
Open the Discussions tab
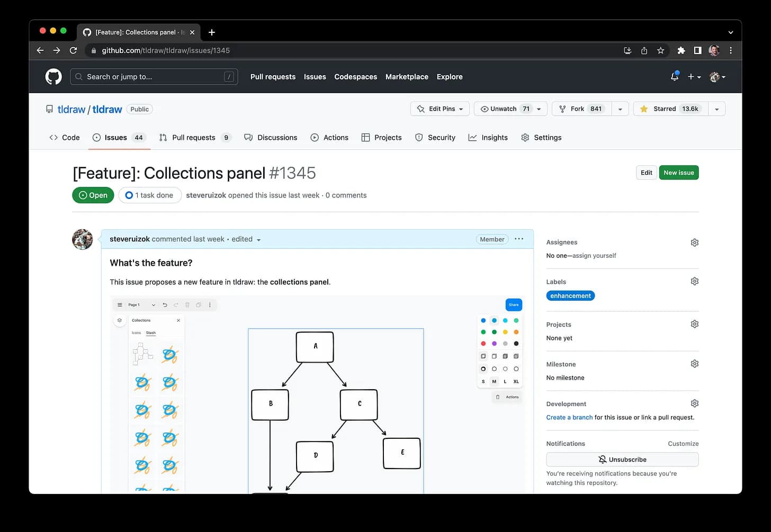[271, 138]
